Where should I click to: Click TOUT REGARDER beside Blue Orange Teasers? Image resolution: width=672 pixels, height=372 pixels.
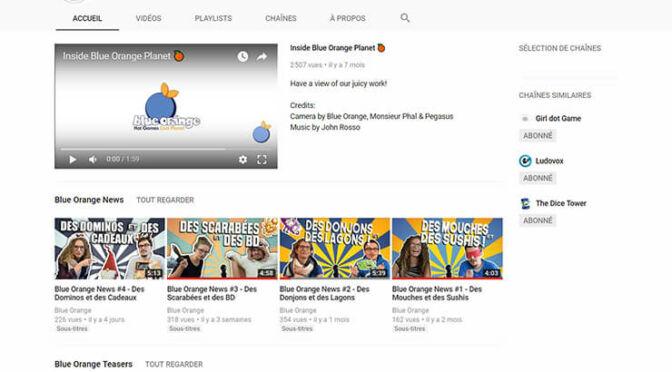click(x=174, y=364)
